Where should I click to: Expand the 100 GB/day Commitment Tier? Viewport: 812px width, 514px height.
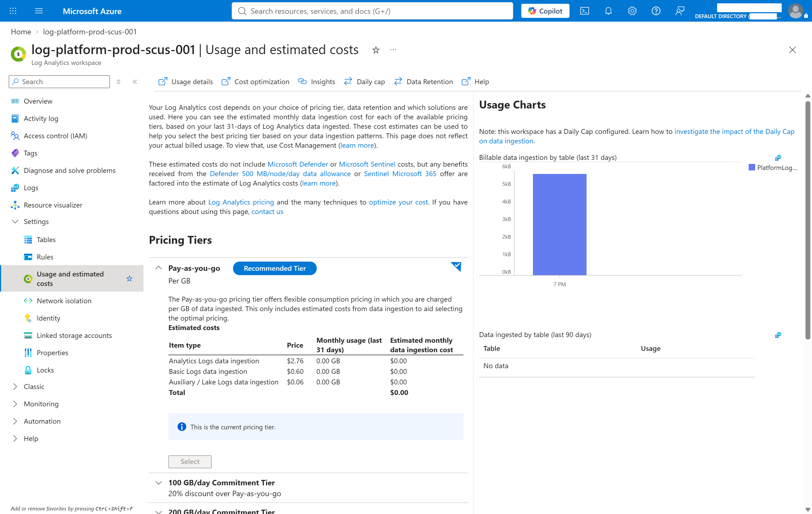point(159,483)
